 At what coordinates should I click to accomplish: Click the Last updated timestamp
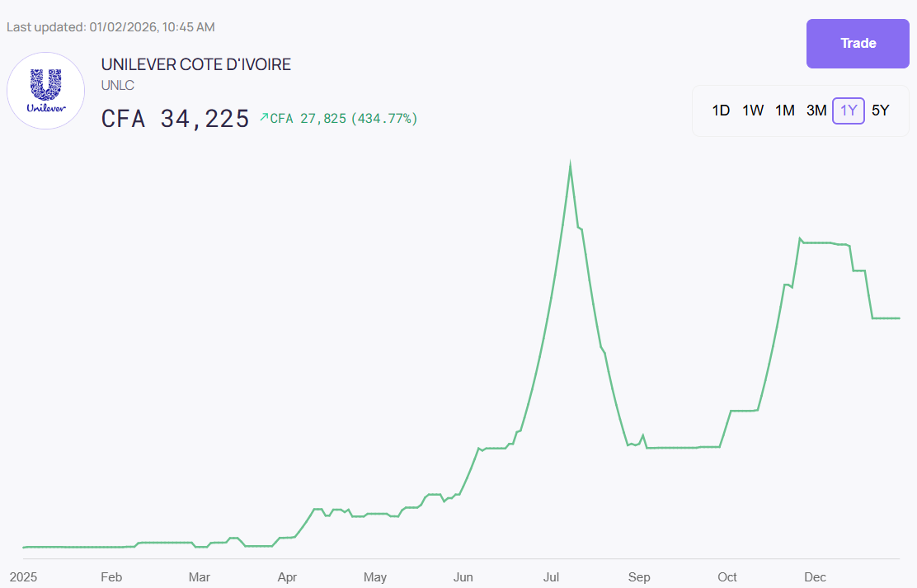tap(111, 27)
